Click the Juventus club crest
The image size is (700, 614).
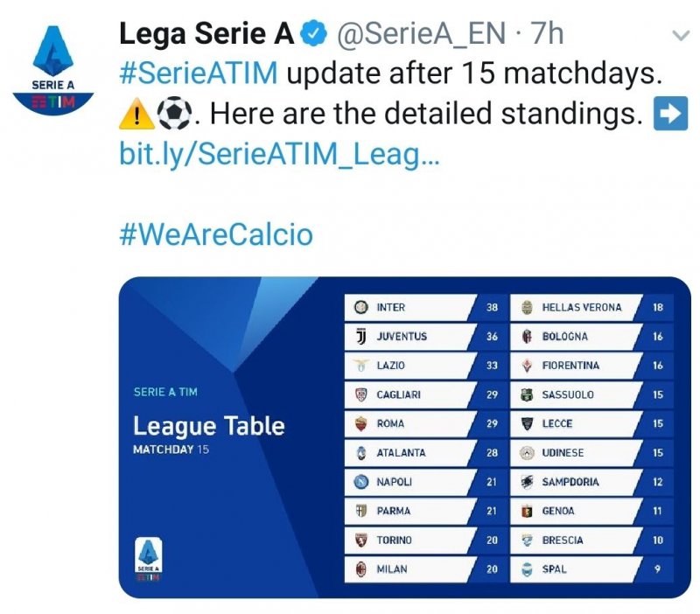[360, 337]
